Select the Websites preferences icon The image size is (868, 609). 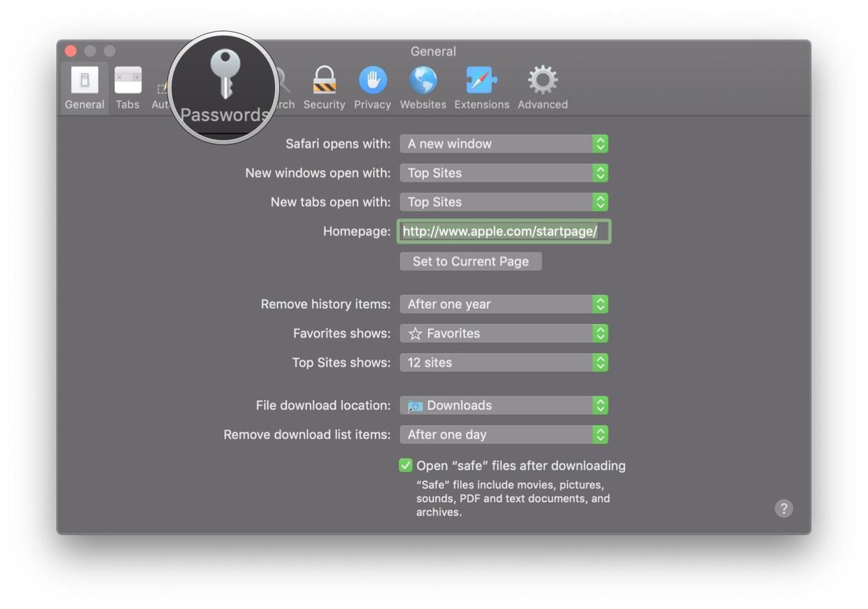coord(422,83)
